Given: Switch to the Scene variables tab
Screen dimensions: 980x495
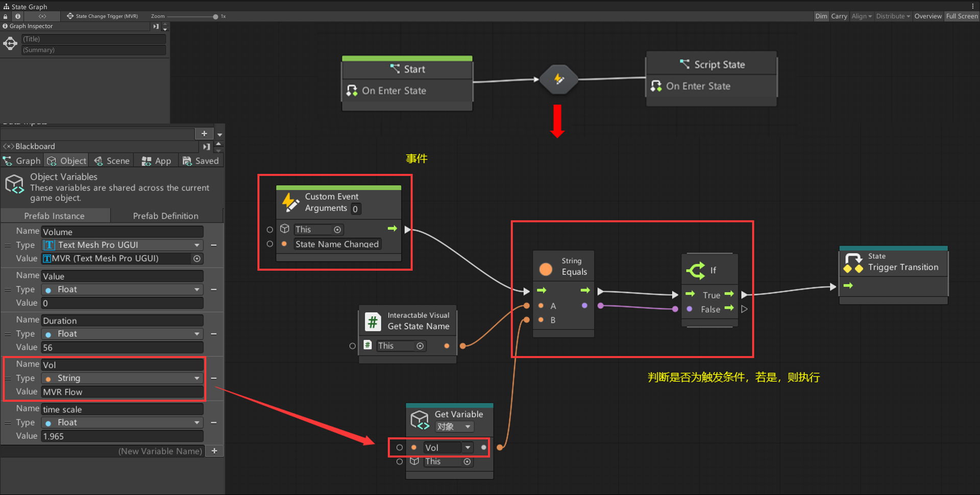Looking at the screenshot, I should click(x=112, y=161).
